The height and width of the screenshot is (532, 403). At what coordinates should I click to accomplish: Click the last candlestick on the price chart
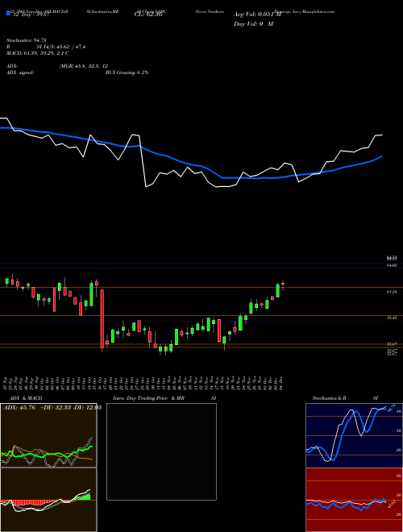point(283,285)
